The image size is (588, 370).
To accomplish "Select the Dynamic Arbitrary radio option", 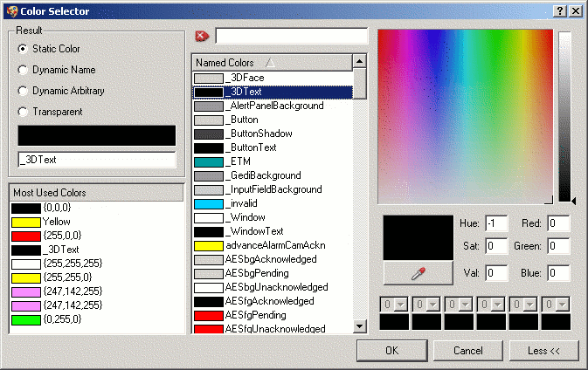I will tap(23, 91).
